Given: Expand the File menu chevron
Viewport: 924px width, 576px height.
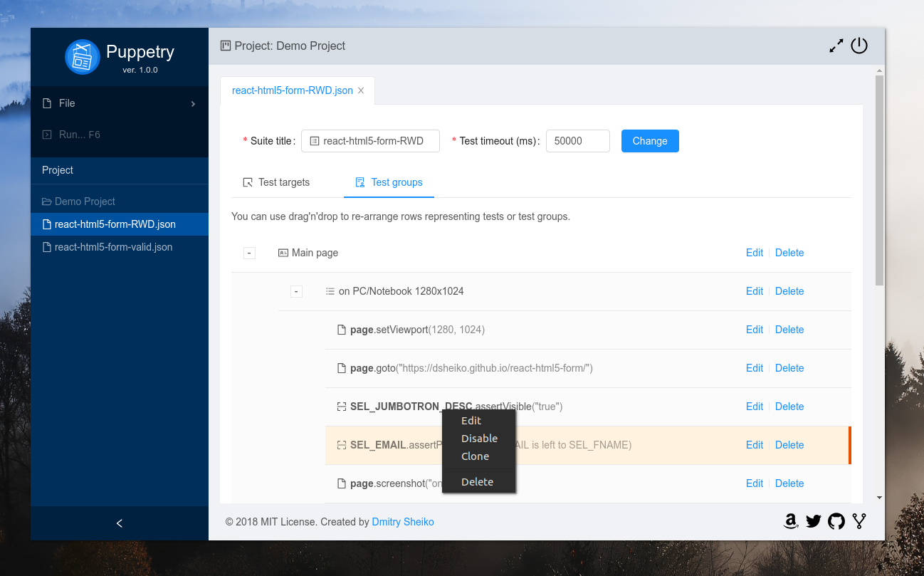Looking at the screenshot, I should point(192,103).
